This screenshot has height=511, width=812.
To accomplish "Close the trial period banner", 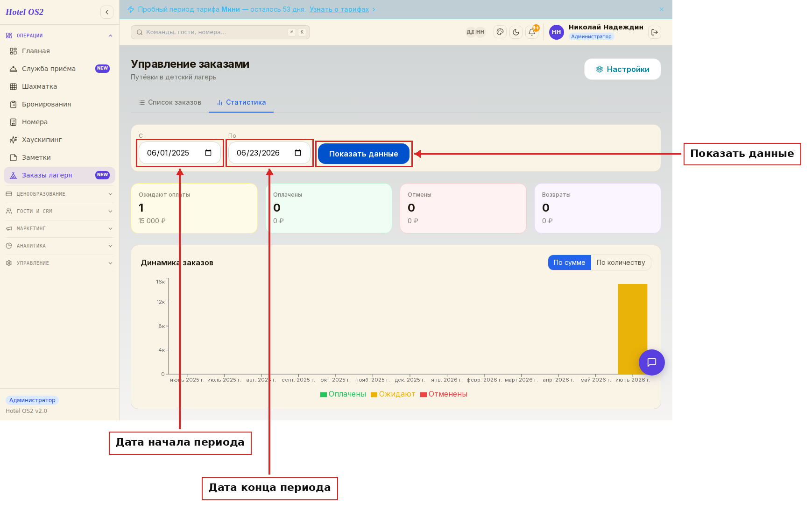I will coord(662,9).
